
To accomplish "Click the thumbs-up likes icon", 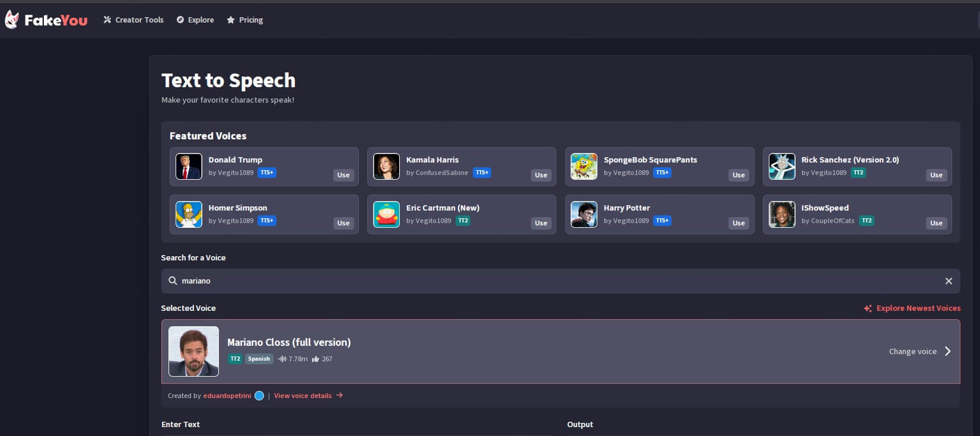I will click(315, 359).
